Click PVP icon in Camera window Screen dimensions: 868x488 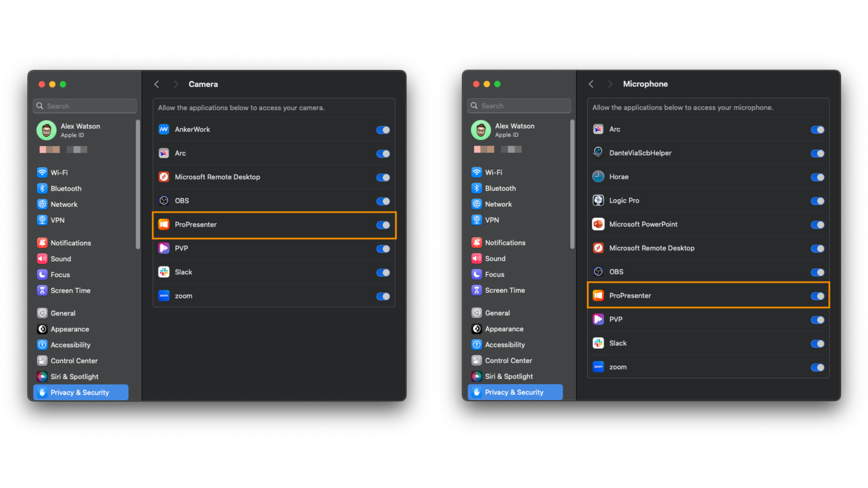pos(164,248)
